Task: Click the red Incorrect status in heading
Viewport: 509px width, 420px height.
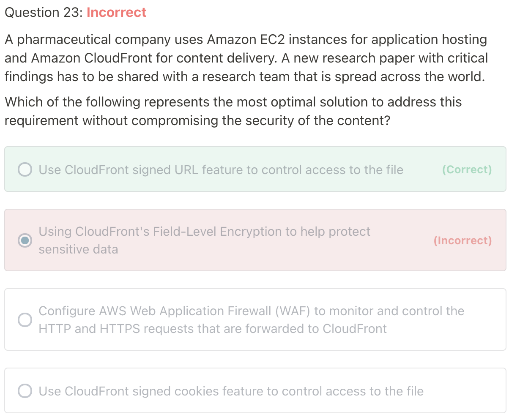Action: [117, 13]
